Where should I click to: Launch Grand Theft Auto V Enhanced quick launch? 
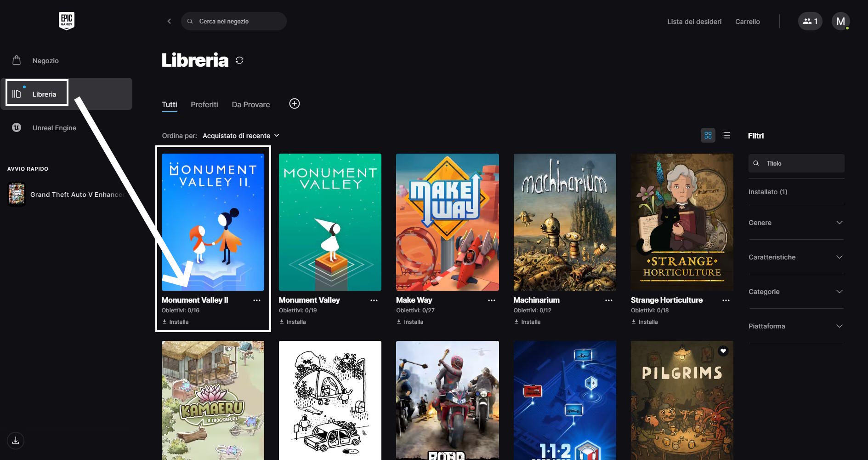point(66,194)
